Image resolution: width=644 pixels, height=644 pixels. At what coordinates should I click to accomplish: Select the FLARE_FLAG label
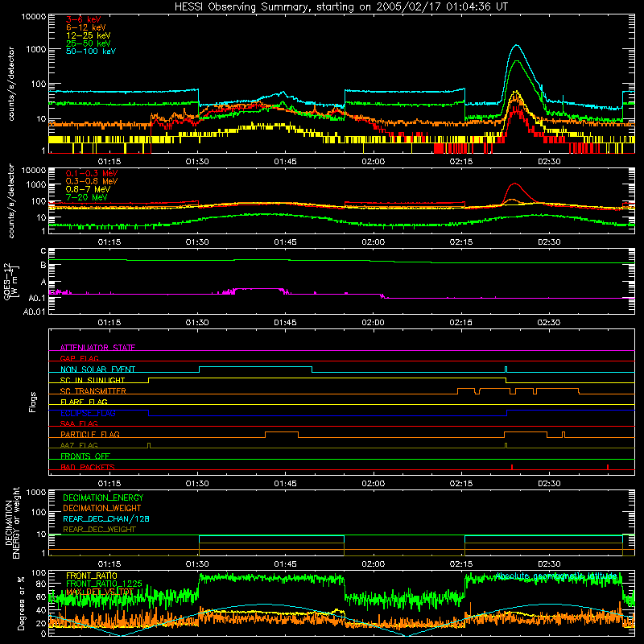[84, 402]
